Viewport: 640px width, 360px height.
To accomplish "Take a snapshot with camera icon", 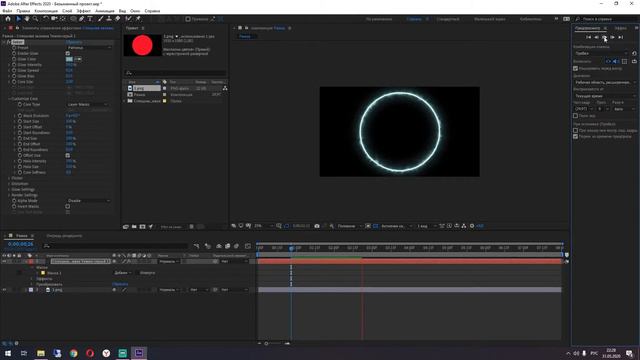I will pos(317,226).
